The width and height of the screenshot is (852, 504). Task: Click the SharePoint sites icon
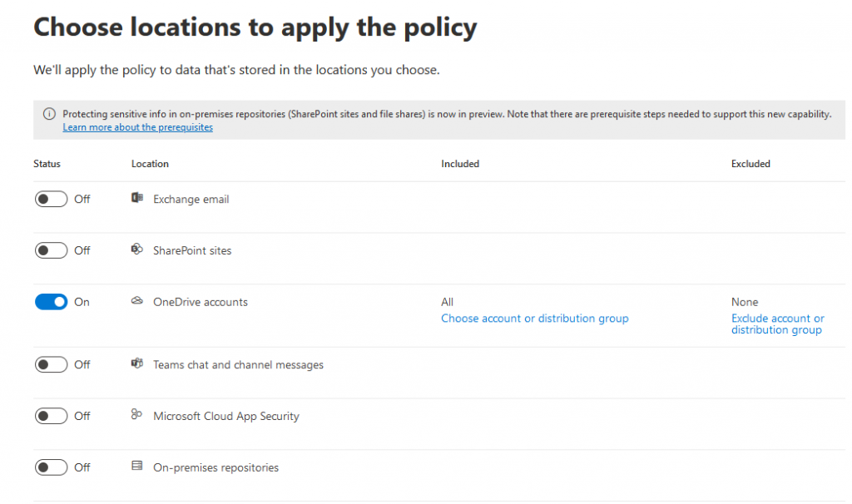pos(137,250)
